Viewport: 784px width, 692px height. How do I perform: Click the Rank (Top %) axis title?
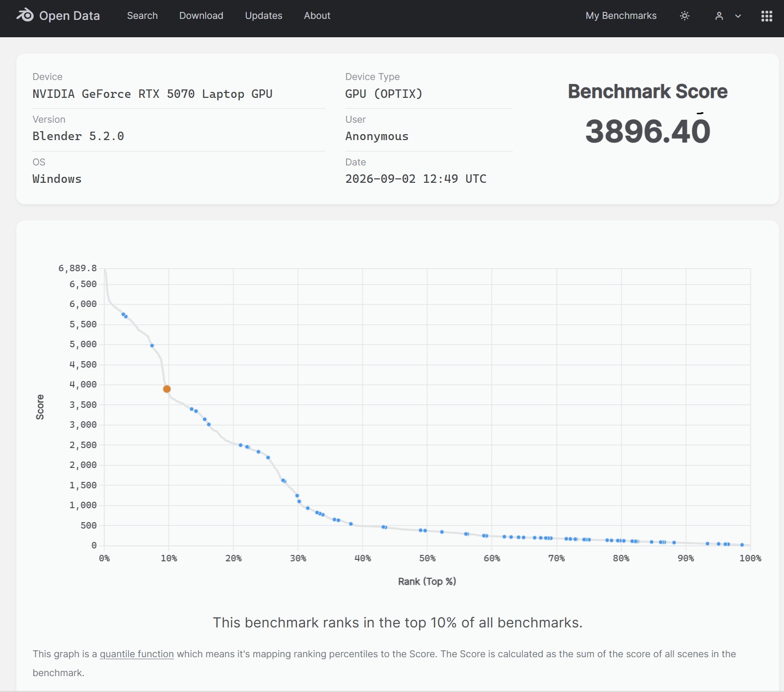tap(427, 581)
